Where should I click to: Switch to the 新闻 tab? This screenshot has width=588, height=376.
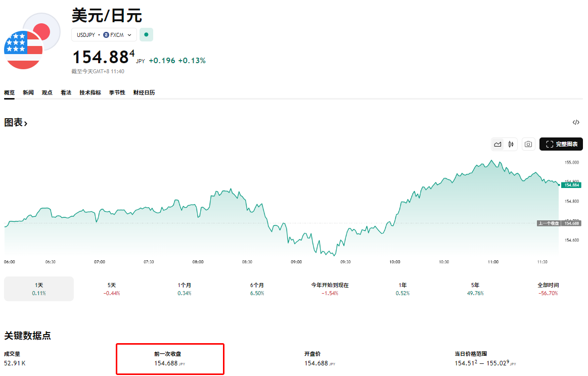(28, 92)
